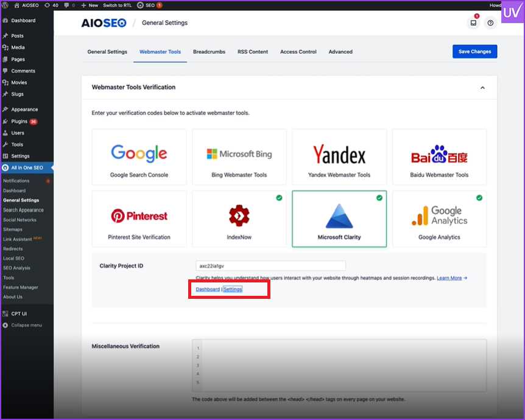
Task: Click the New content plus item
Action: click(x=90, y=5)
